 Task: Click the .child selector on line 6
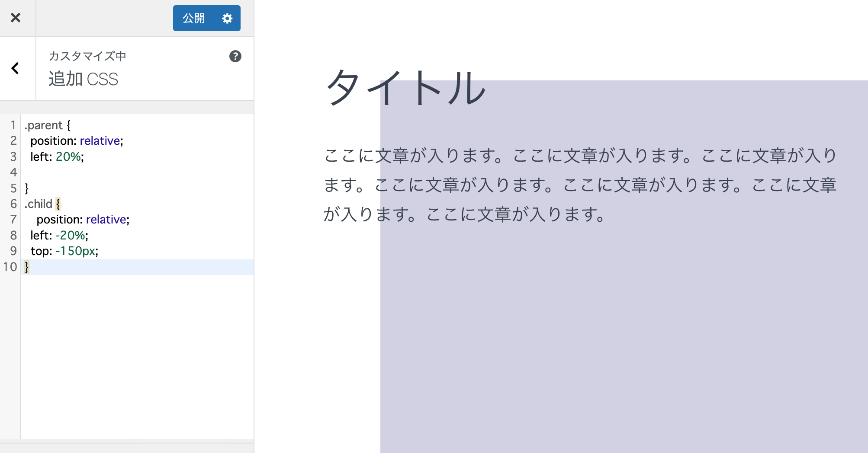click(39, 204)
